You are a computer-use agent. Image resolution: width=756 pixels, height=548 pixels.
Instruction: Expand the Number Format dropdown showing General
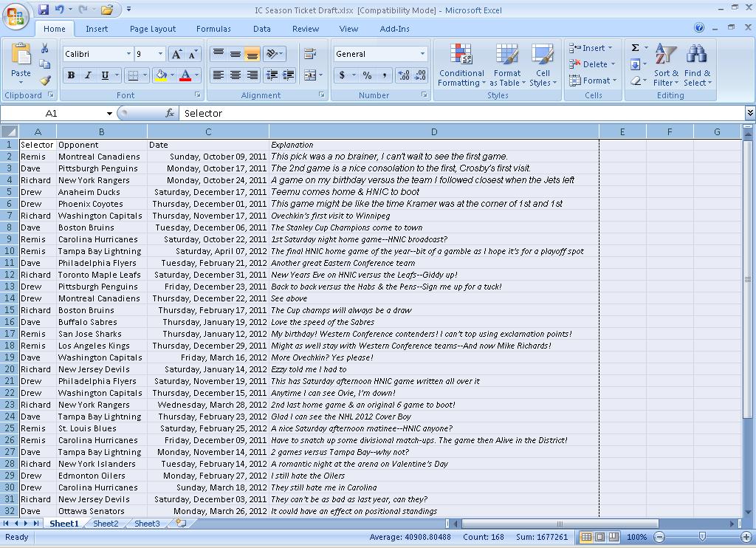pos(422,54)
